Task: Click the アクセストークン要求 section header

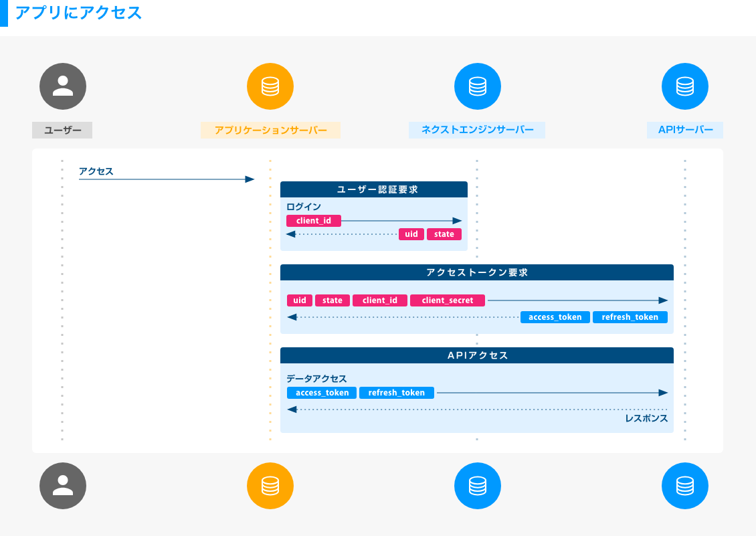Action: pos(476,272)
